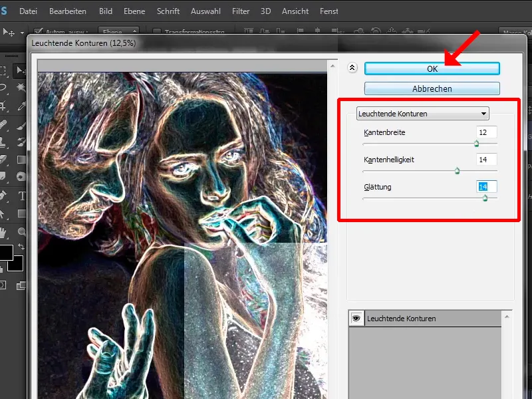The image size is (532, 399).
Task: Open the Datei menu
Action: click(x=28, y=11)
